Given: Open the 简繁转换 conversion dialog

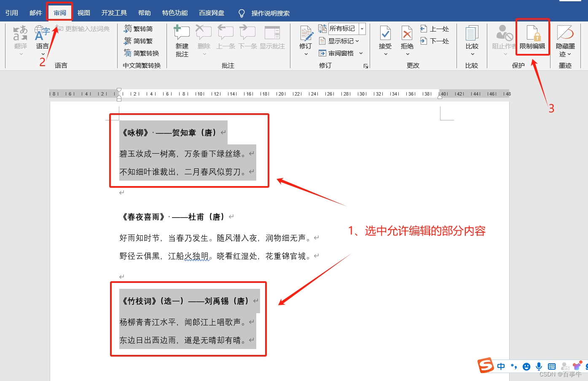Looking at the screenshot, I should (142, 53).
